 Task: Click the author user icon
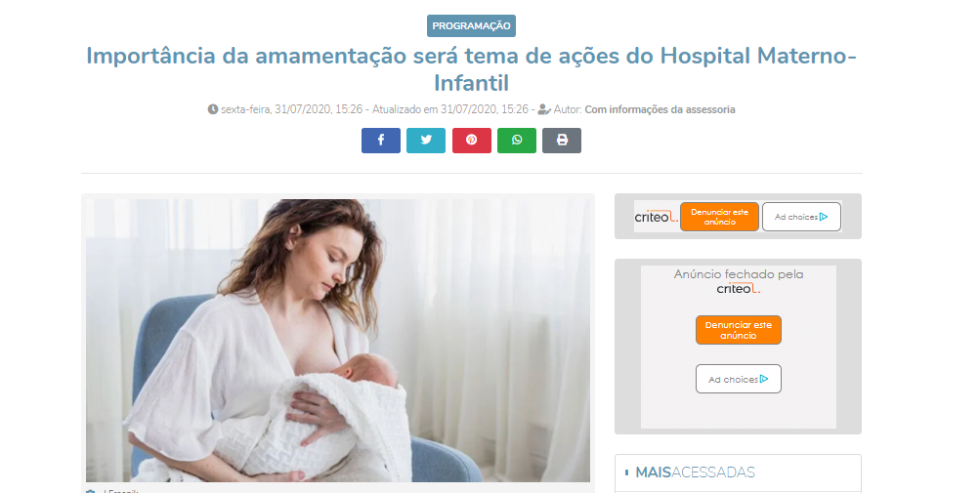click(x=544, y=109)
